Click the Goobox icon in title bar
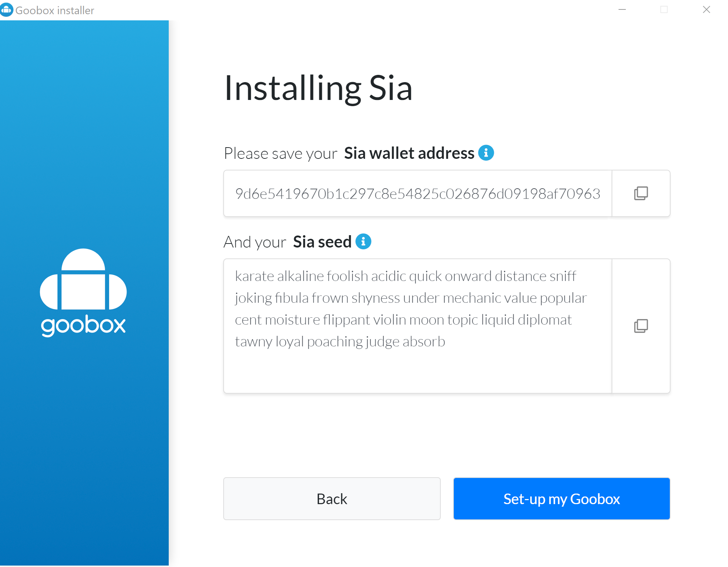 7,10
